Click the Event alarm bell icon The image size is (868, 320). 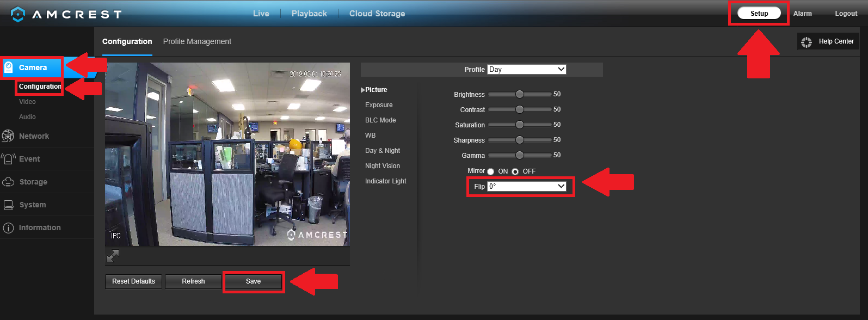point(8,159)
